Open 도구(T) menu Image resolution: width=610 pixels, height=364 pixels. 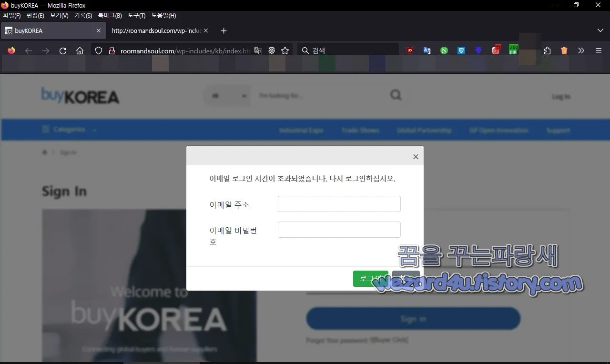[x=137, y=16]
